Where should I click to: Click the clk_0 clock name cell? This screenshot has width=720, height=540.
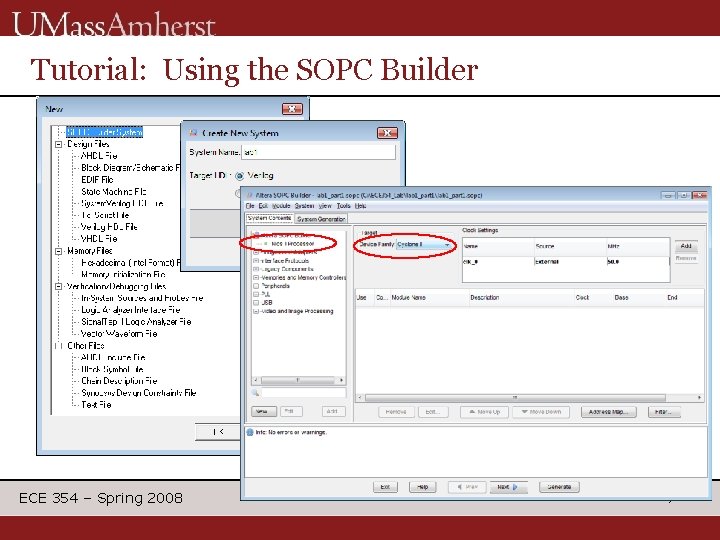(498, 262)
